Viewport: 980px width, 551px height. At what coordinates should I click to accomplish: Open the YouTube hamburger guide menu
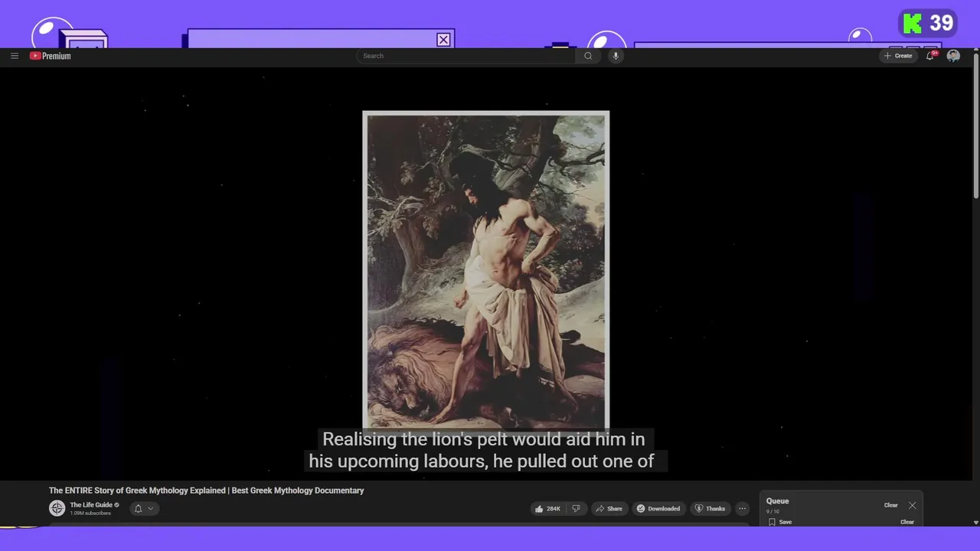pyautogui.click(x=15, y=56)
